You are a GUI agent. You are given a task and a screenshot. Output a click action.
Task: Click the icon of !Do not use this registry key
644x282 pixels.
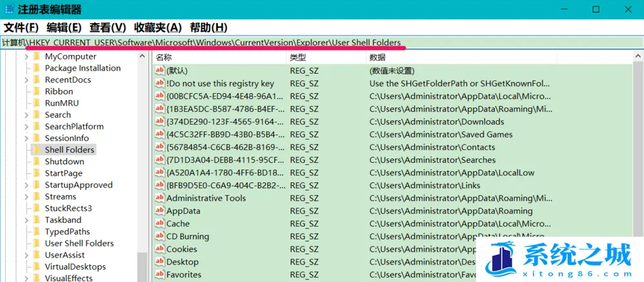[160, 83]
